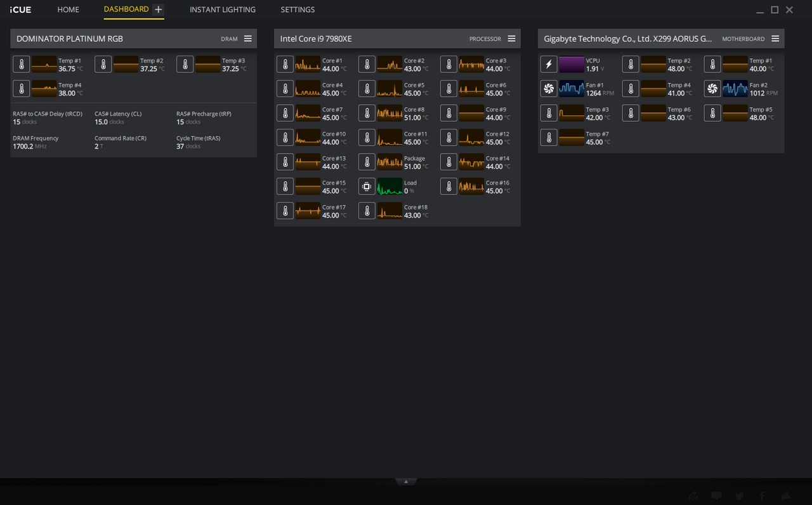This screenshot has width=812, height=505.
Task: Click DRAM Temp #4 thermometer icon
Action: point(21,89)
